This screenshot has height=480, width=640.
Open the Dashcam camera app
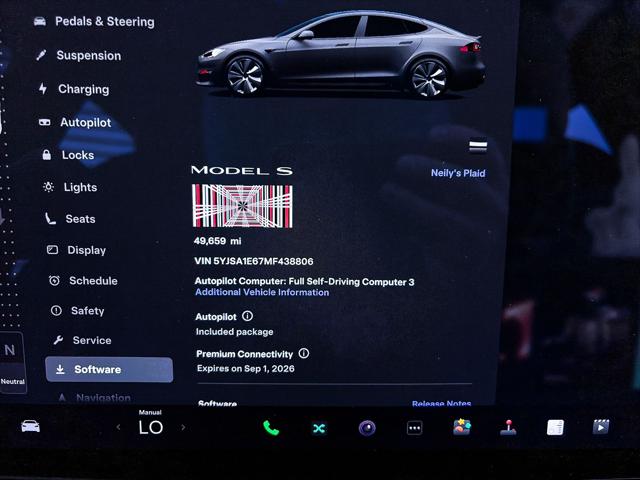[x=367, y=428]
